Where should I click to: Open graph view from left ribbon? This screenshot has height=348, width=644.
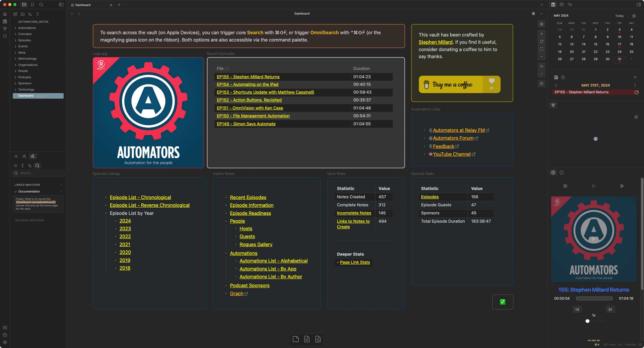coord(5,29)
